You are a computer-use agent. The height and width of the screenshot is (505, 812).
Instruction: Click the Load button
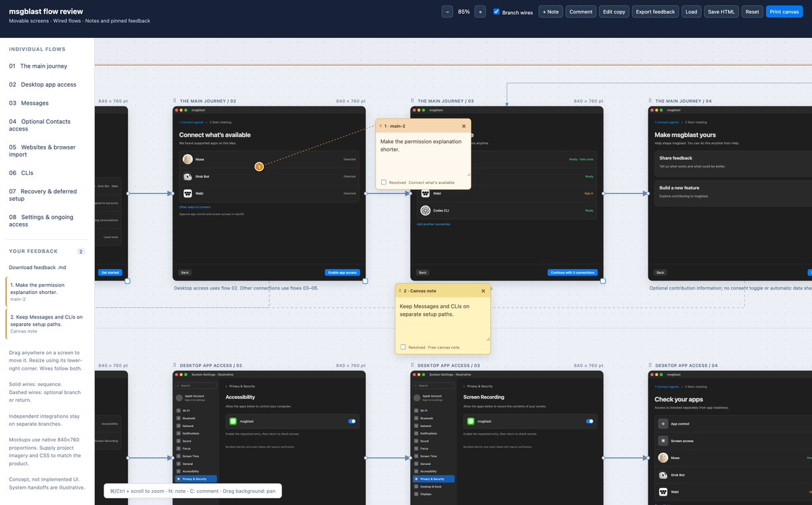691,11
